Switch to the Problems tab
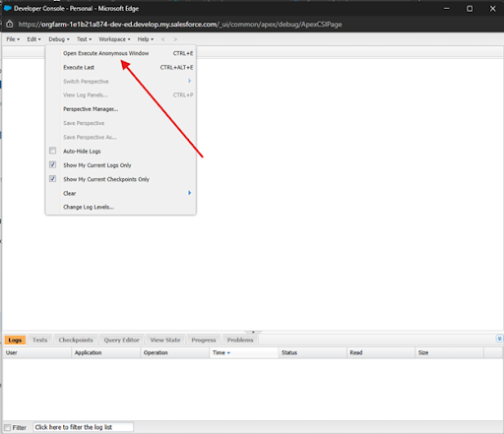Screen dimensions: 504x434 (240, 340)
